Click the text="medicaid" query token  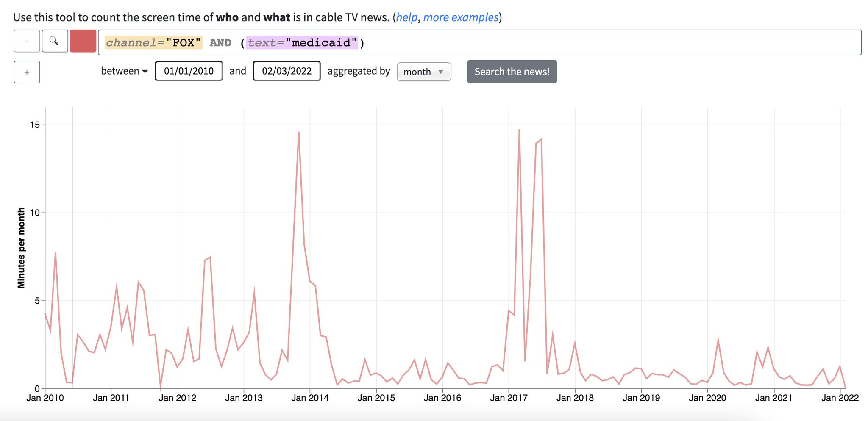302,42
